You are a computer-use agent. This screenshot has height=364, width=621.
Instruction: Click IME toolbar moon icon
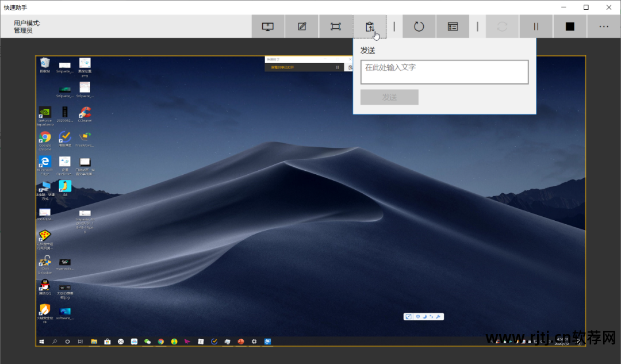point(424,316)
